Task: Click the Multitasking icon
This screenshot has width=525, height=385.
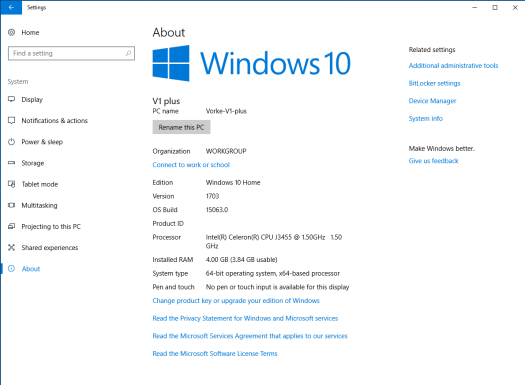Action: coord(11,205)
